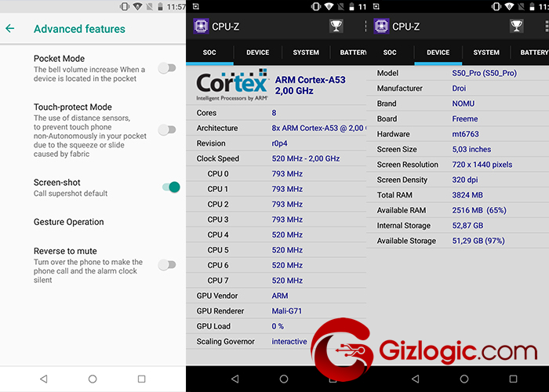Tap the battery status icon in Advanced features

(160, 6)
